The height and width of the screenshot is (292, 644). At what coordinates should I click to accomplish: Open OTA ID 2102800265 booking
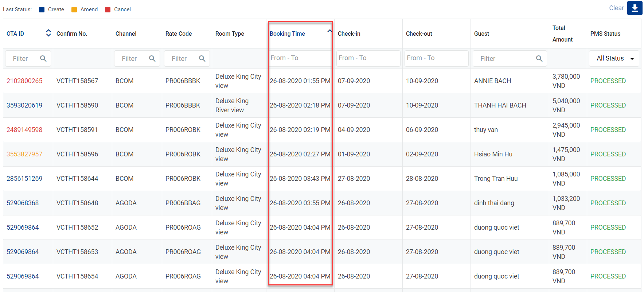pyautogui.click(x=24, y=81)
